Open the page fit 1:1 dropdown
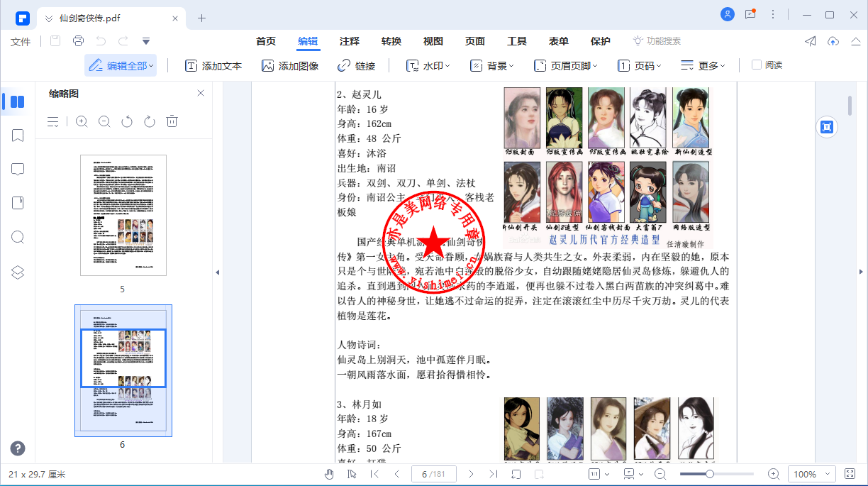The width and height of the screenshot is (868, 486). point(598,474)
